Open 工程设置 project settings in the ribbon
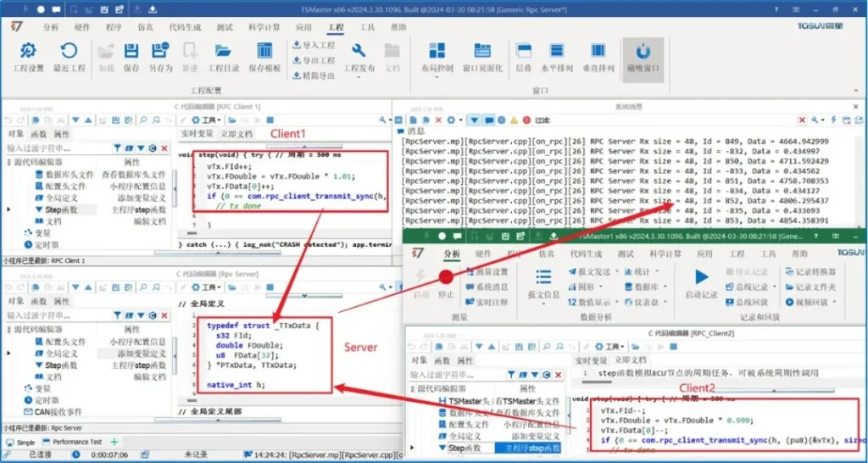Screen dimensions: 868x463 [28, 55]
